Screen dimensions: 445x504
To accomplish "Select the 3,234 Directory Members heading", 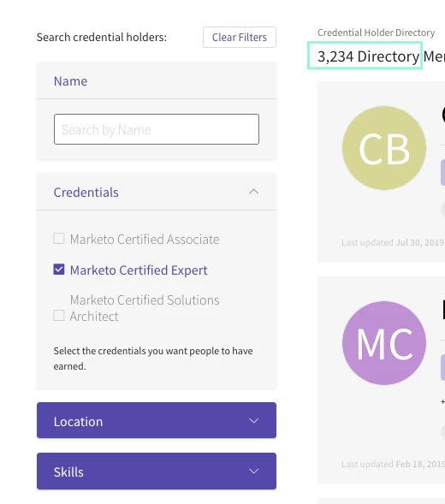I will point(382,56).
